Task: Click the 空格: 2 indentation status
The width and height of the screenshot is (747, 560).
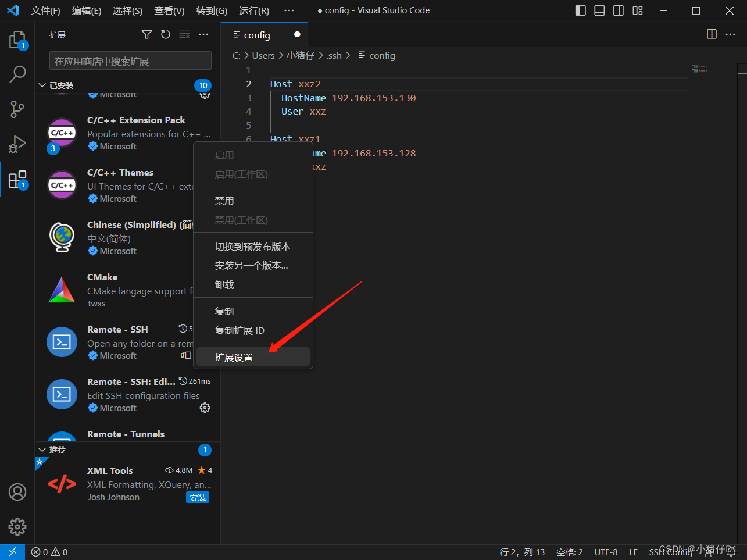Action: 570,552
